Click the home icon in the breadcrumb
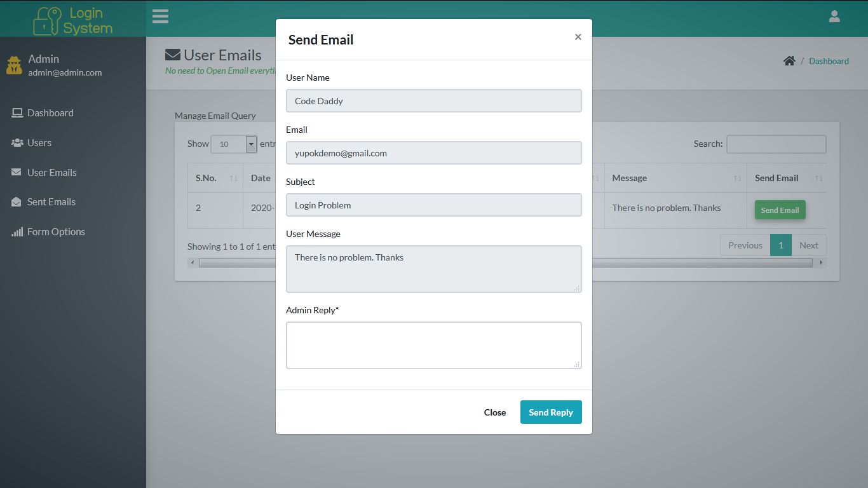 click(x=789, y=60)
